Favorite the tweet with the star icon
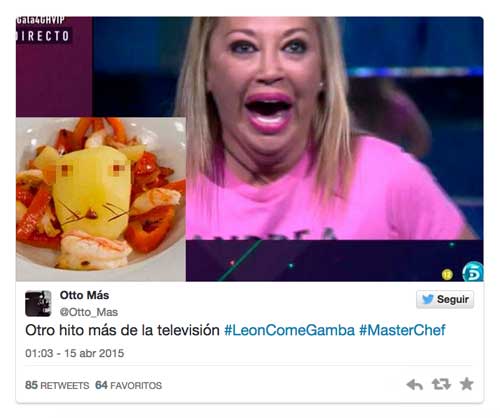Image resolution: width=500 pixels, height=418 pixels. point(467,384)
